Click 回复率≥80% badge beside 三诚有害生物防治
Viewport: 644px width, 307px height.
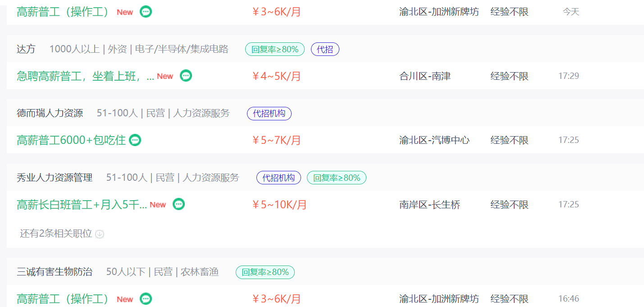pos(265,272)
